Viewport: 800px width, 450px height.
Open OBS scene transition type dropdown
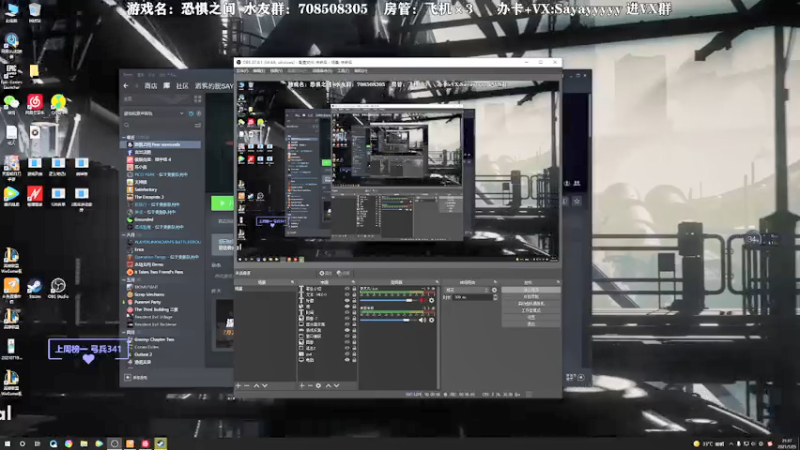coord(467,290)
